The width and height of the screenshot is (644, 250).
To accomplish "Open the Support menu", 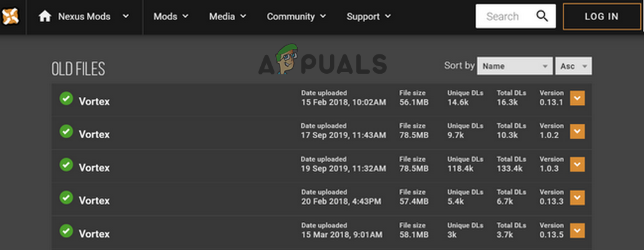I will pos(369,17).
